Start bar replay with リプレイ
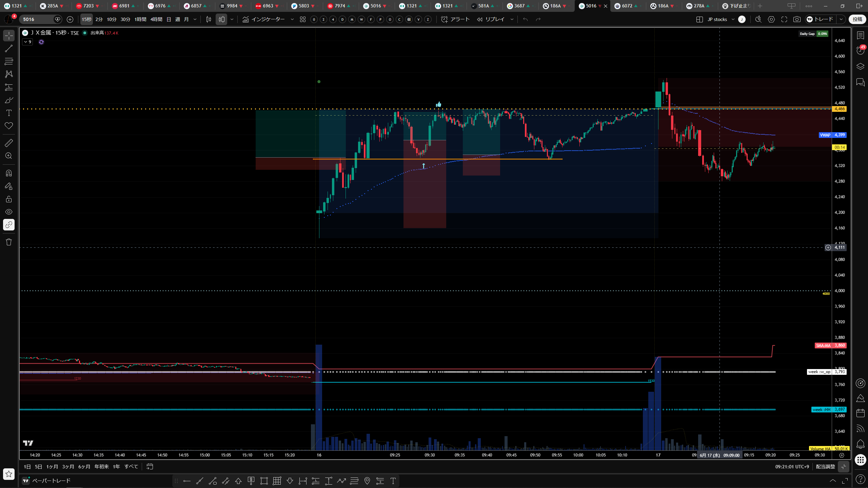 [x=491, y=19]
